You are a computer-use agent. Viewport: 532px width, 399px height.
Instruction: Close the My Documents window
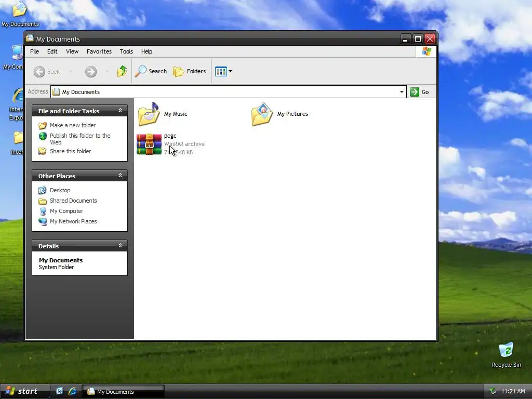tap(430, 38)
